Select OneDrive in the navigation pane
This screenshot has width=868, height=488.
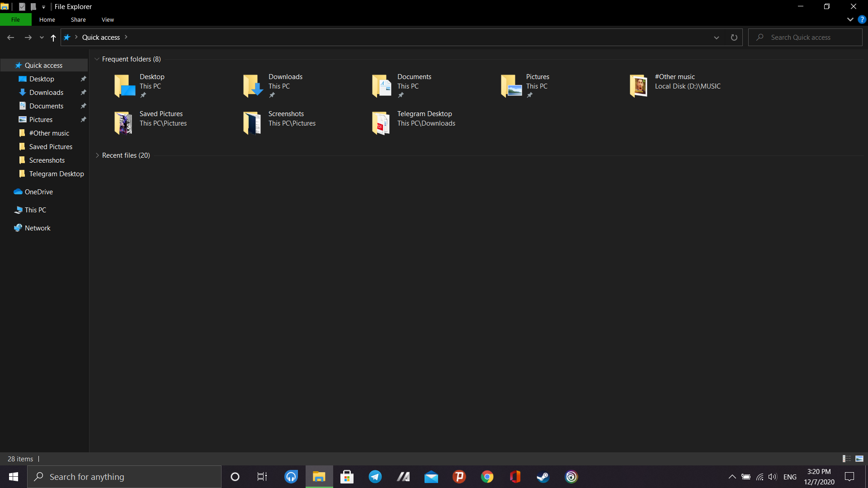pos(38,192)
